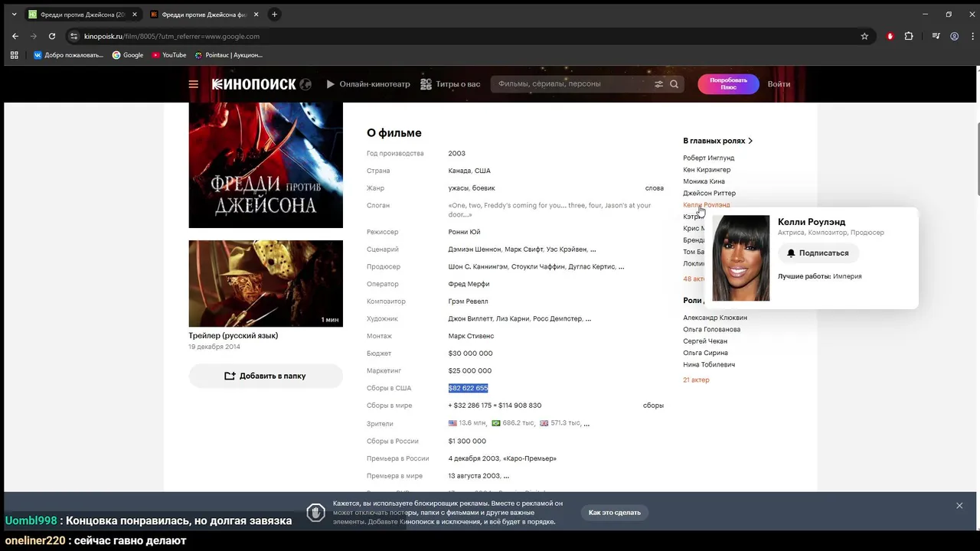Open dubbing actor Ольга Сирина
Screen dimensions: 980x551
pos(705,353)
